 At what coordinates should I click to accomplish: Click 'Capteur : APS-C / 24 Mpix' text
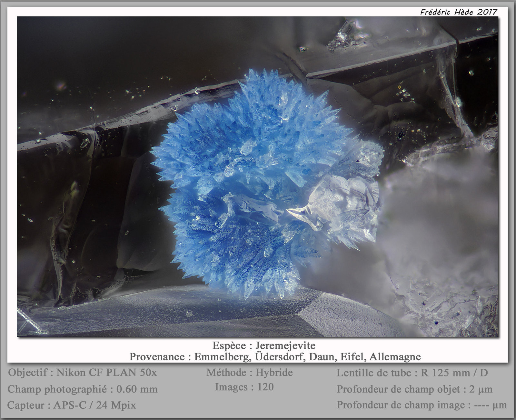pos(72,405)
